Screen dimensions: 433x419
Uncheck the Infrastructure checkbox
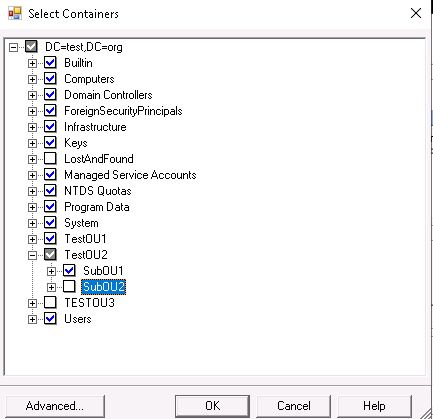(x=50, y=126)
